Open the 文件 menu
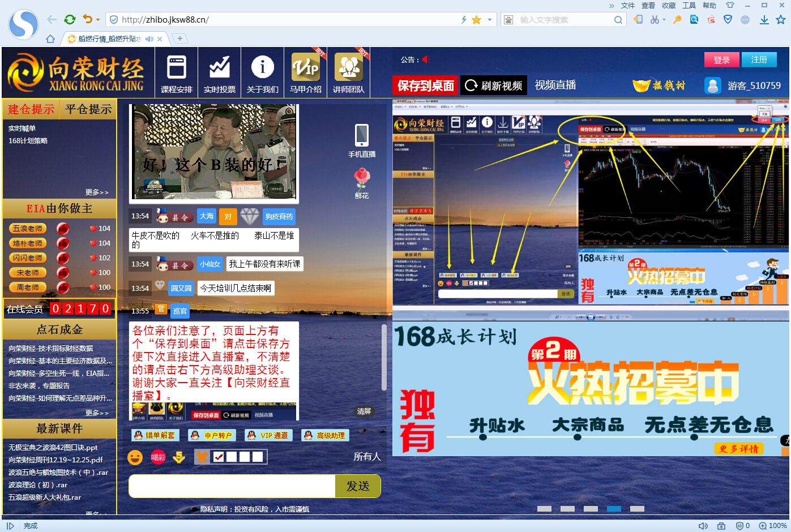The width and height of the screenshot is (791, 532). (x=628, y=5)
